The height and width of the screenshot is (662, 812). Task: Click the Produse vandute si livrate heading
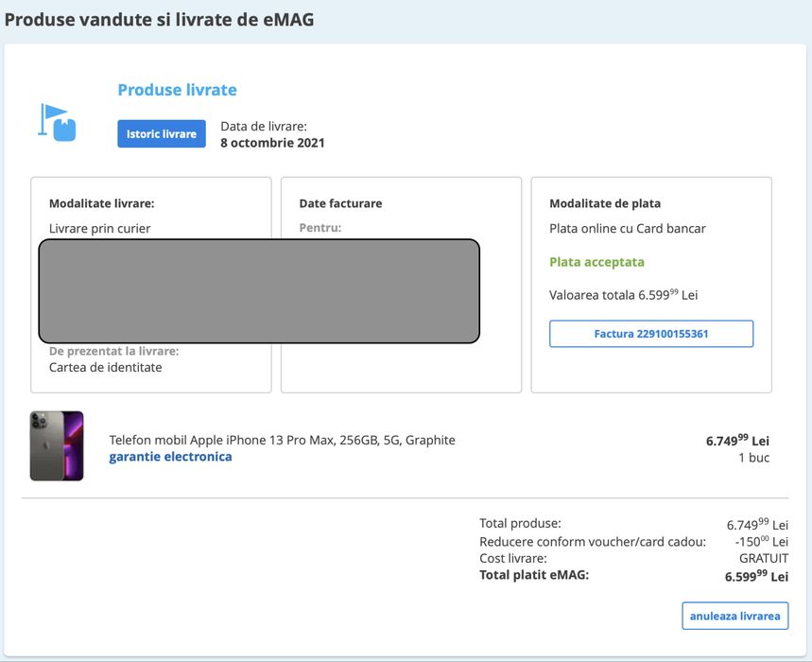click(x=159, y=19)
